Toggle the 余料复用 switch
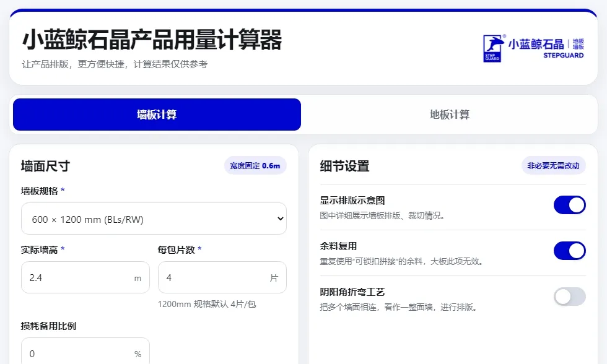Image resolution: width=607 pixels, height=364 pixels. pyautogui.click(x=569, y=251)
